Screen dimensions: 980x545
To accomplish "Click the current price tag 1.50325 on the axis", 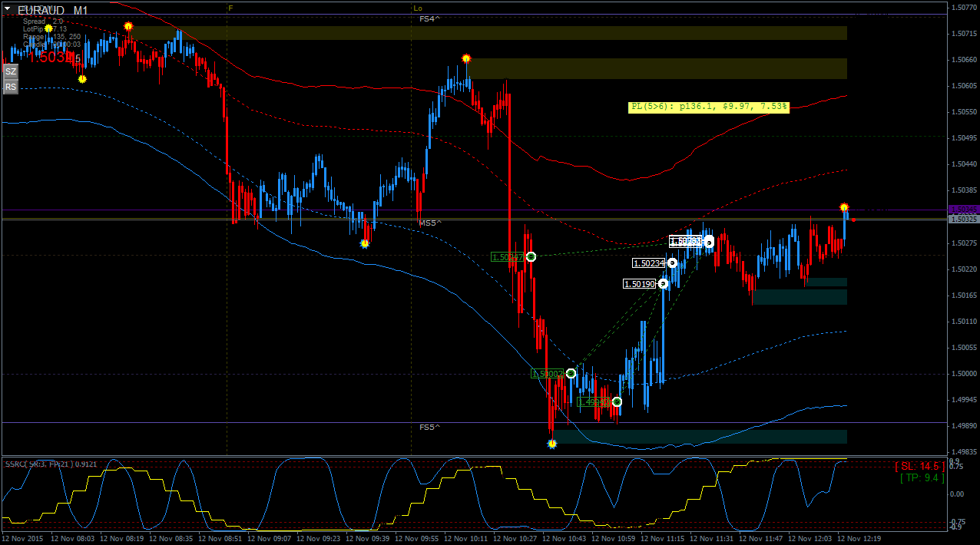I will tap(963, 220).
